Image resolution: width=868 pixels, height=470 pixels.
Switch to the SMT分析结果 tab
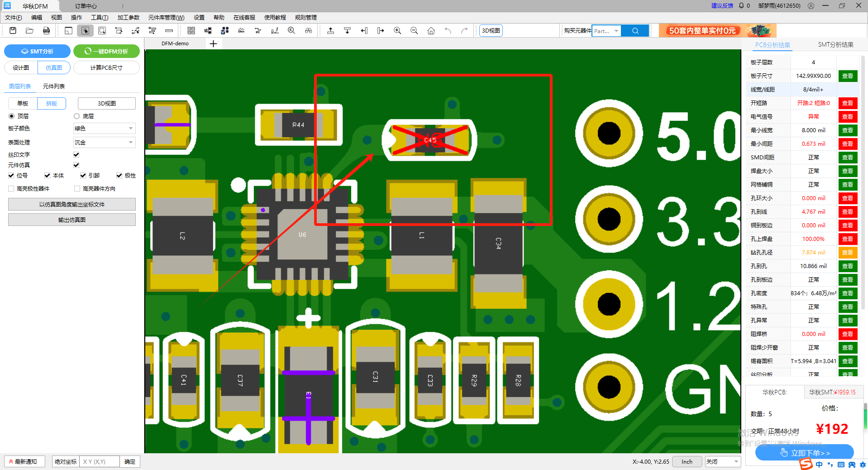835,45
